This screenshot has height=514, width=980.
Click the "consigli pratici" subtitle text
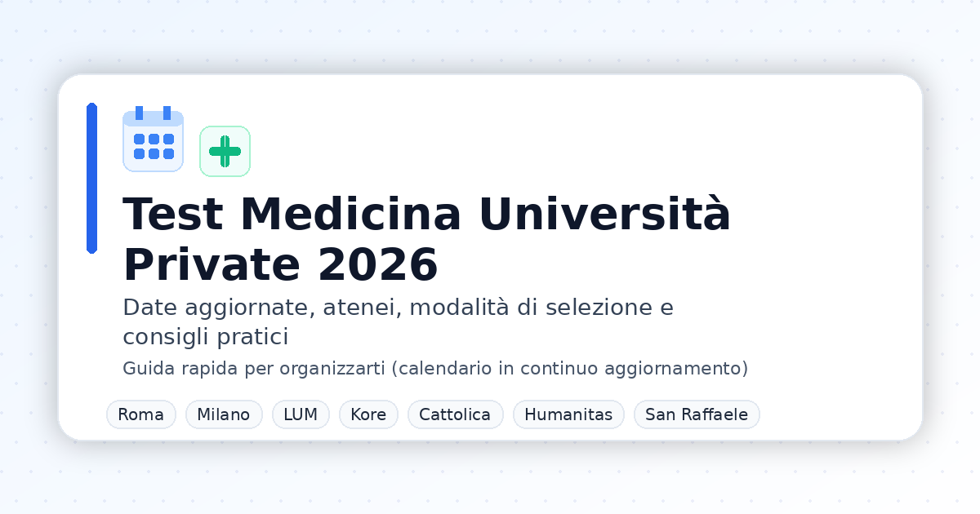pyautogui.click(x=206, y=336)
